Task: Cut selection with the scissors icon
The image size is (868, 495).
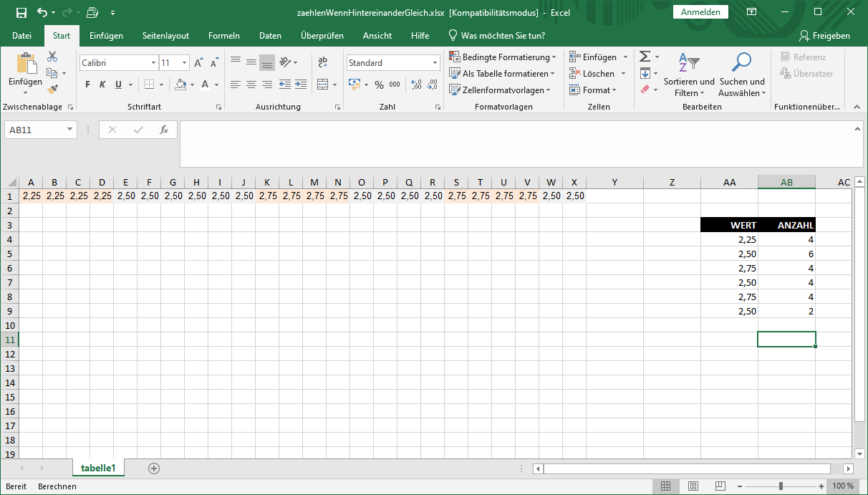Action: (x=52, y=57)
